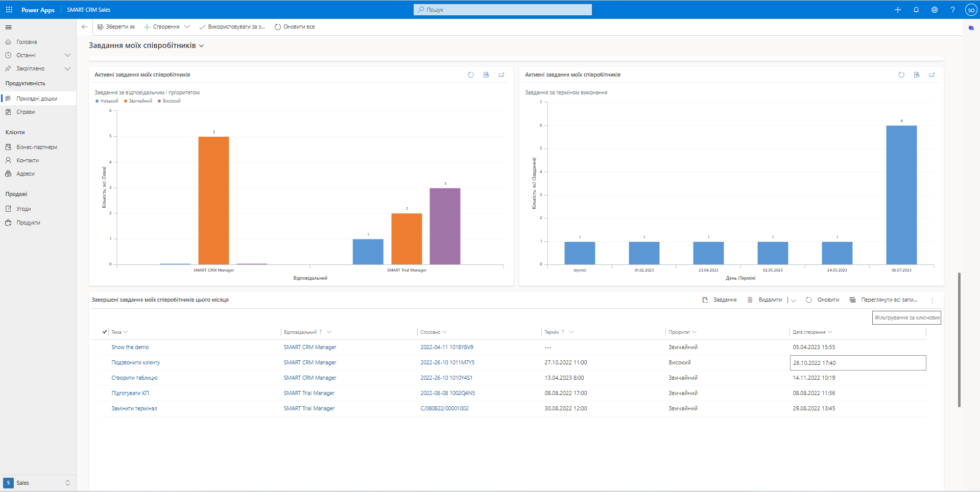The width and height of the screenshot is (980, 492).
Task: Expand the right chart with expand icon
Action: (x=932, y=75)
